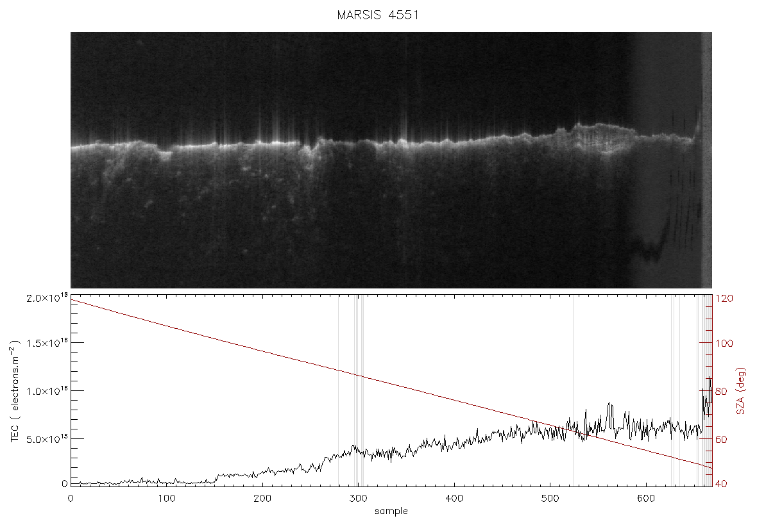Click the red 'SZA (deg)' axis label
757x532 pixels.
tap(740, 391)
